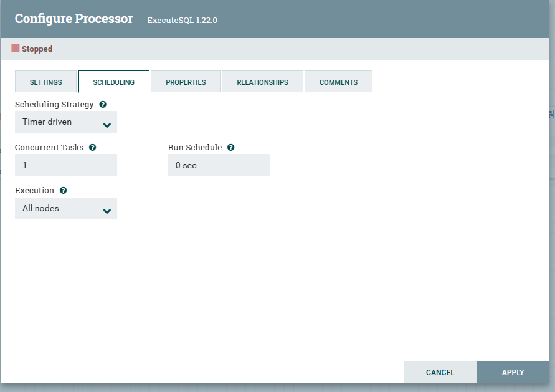Switch to the Properties tab
The height and width of the screenshot is (392, 555).
tap(186, 82)
